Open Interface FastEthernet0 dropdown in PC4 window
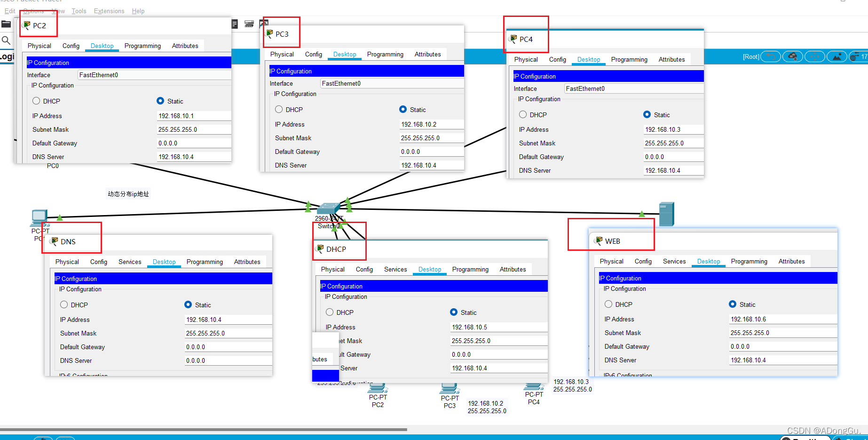 point(634,88)
